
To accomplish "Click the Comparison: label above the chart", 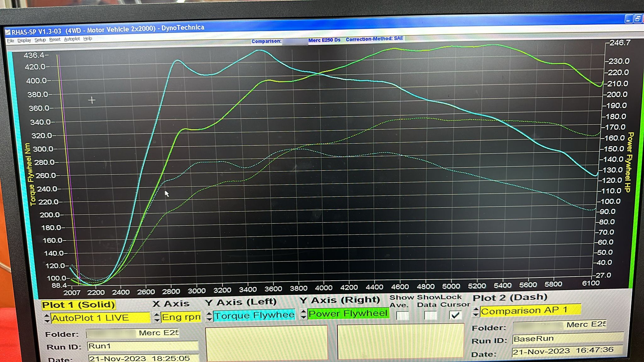I will pyautogui.click(x=266, y=41).
